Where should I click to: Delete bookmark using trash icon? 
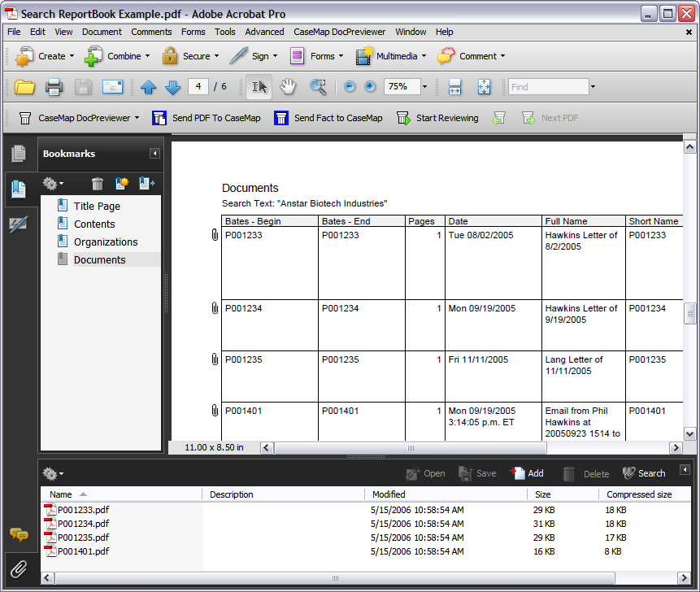[98, 184]
